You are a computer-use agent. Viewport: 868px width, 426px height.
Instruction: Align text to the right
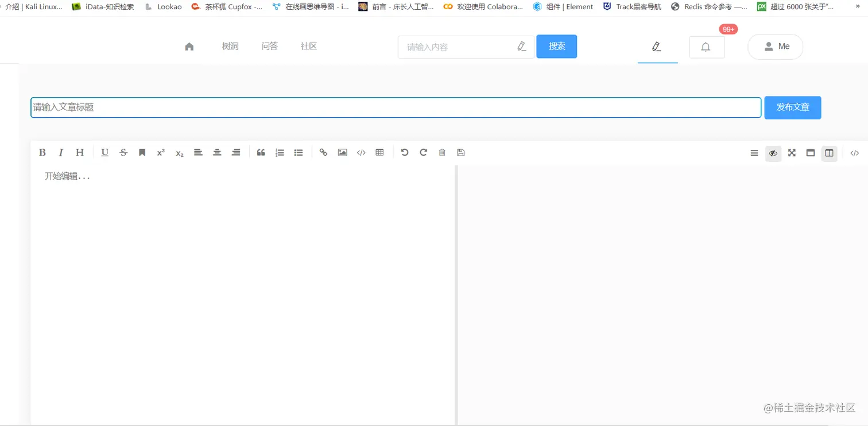point(236,153)
